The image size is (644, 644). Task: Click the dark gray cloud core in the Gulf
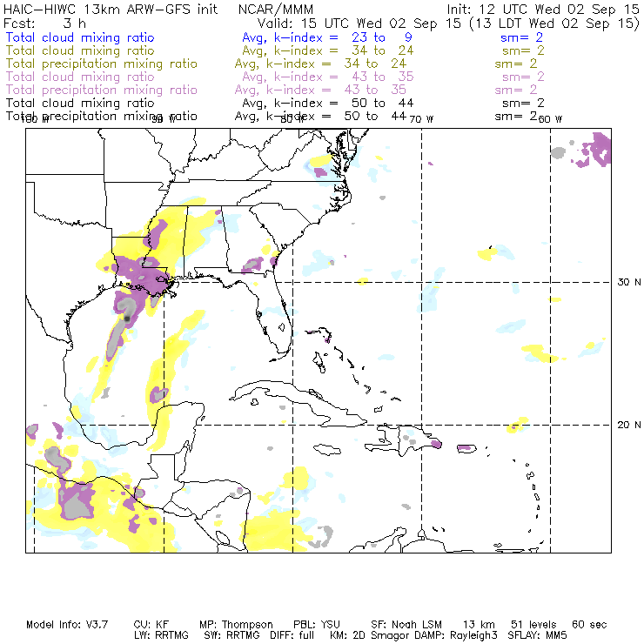[x=127, y=319]
